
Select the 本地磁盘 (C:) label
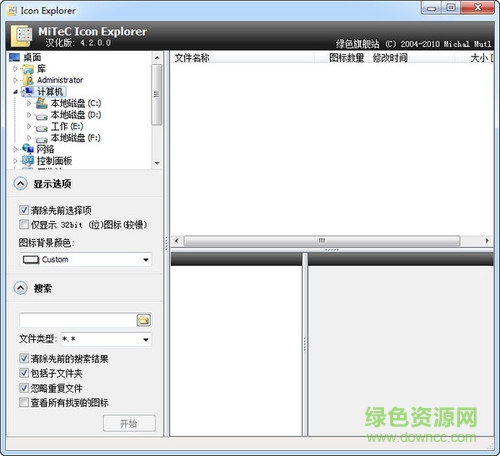(x=76, y=103)
